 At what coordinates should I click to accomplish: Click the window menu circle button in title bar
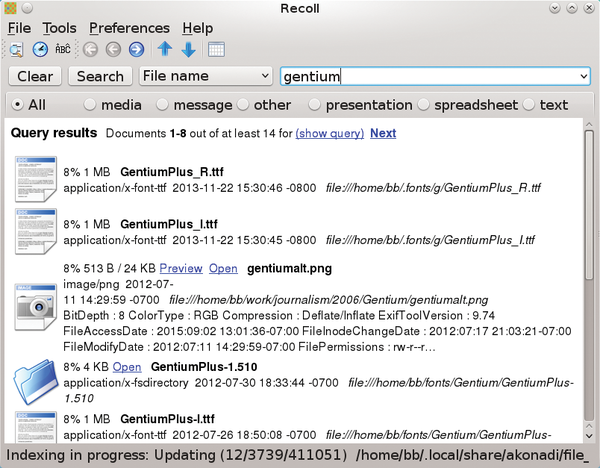pyautogui.click(x=27, y=8)
